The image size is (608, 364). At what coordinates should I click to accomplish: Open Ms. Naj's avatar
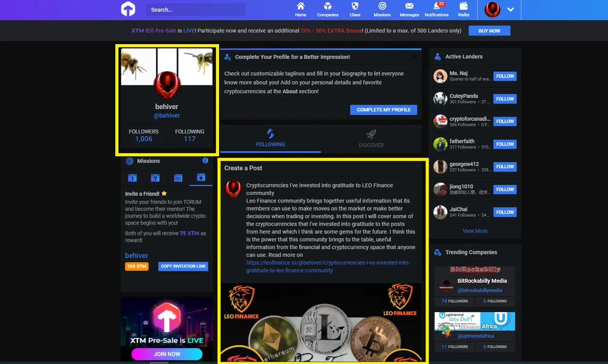click(x=440, y=76)
